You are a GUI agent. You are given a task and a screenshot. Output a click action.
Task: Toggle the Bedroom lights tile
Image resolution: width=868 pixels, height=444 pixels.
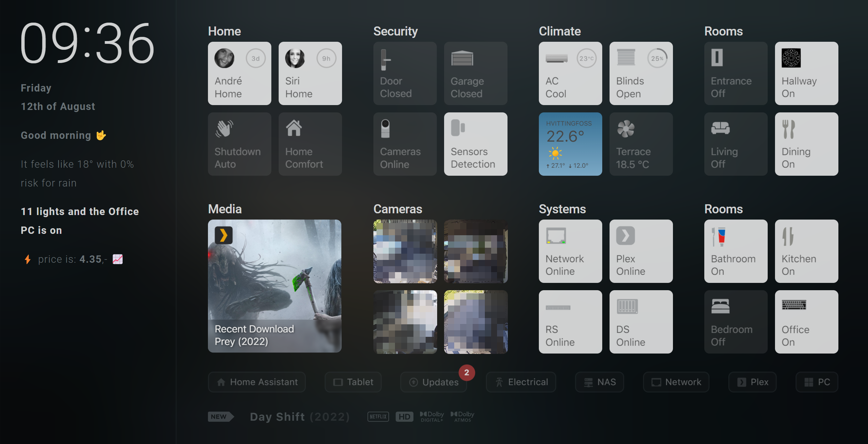(x=736, y=322)
